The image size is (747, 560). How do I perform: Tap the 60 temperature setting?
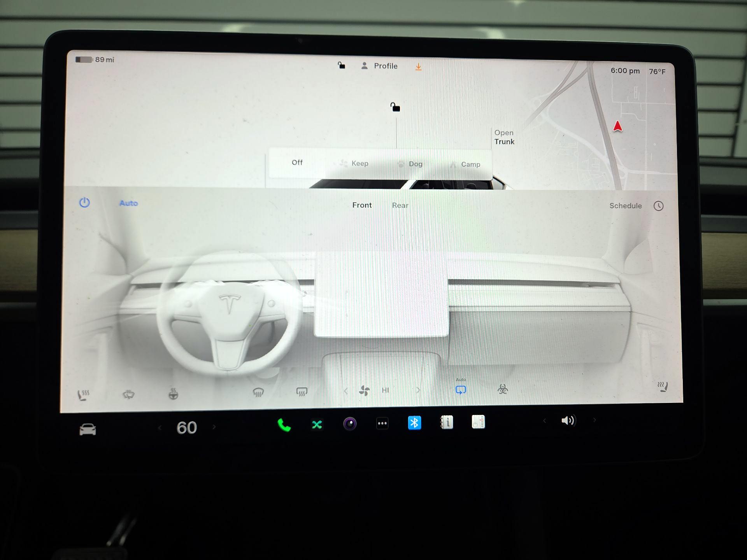click(x=187, y=428)
